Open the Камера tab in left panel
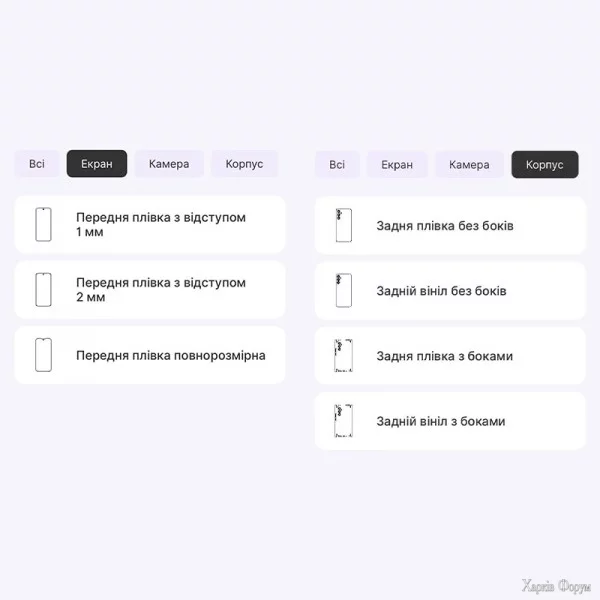 click(x=169, y=164)
